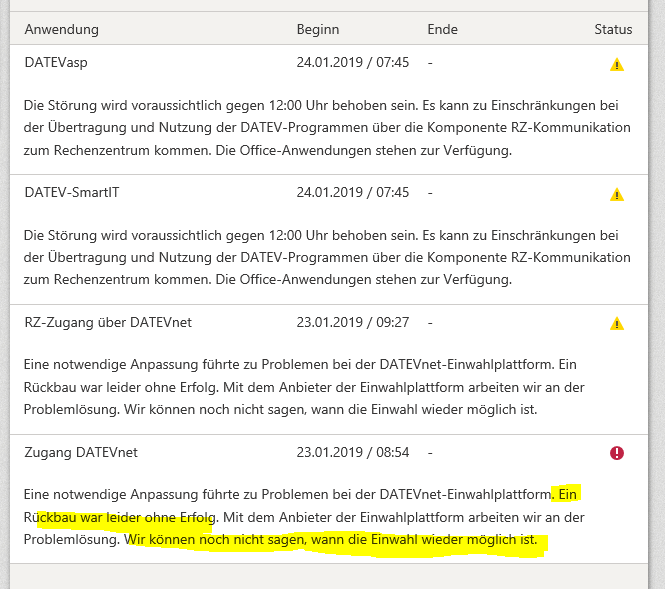Click the start date 23.01.2019 / 09:27
The height and width of the screenshot is (589, 665).
[x=353, y=322]
